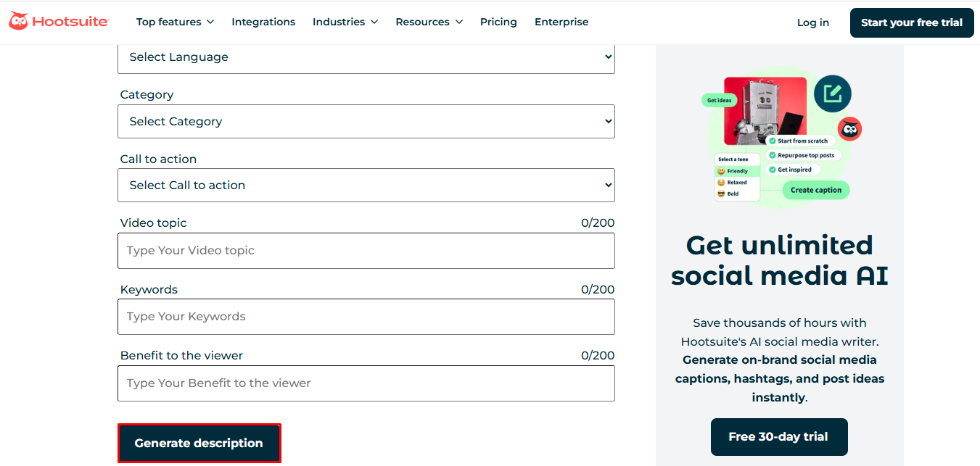Click the Start your free trial button
Viewport: 980px width, 466px height.
[911, 22]
